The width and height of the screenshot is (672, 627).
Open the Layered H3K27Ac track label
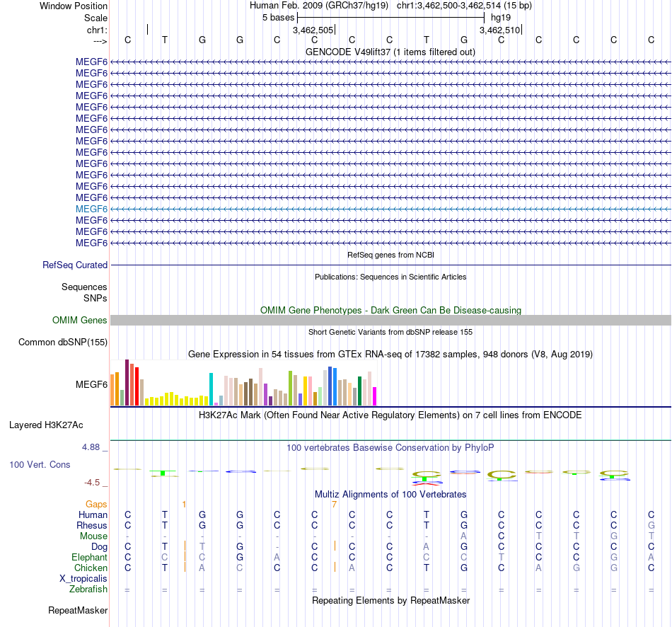click(x=46, y=425)
